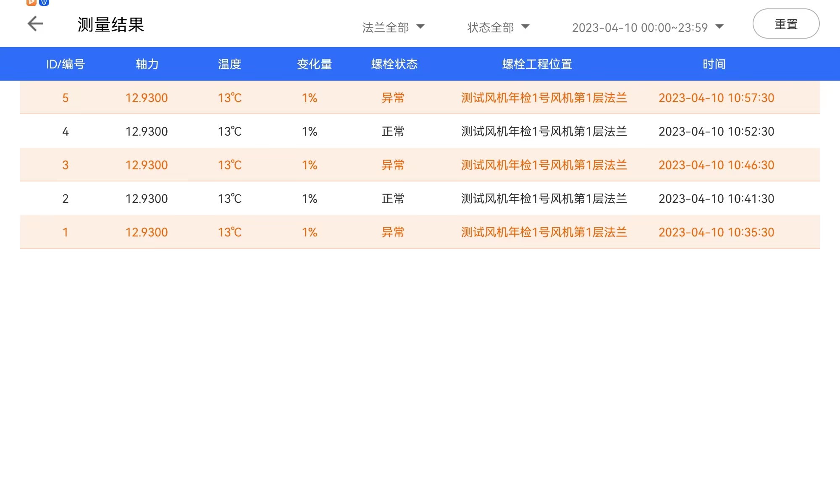840x504 pixels.
Task: Click change amount 1% in row ID 3
Action: [x=310, y=165]
